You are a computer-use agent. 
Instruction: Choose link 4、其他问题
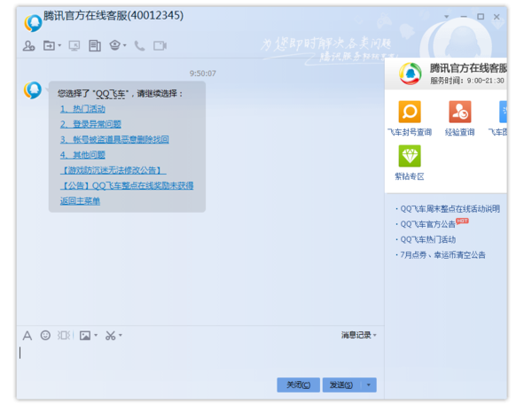(82, 155)
